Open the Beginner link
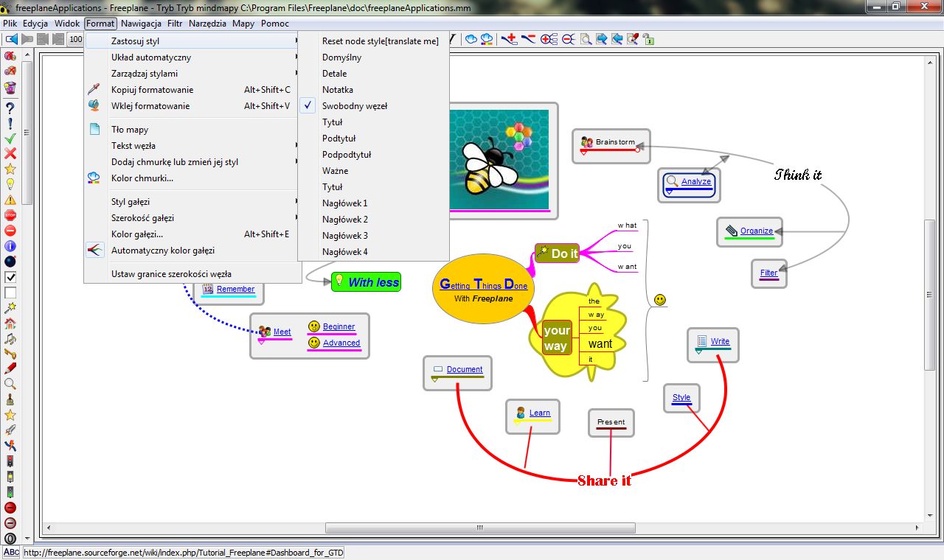 339,326
